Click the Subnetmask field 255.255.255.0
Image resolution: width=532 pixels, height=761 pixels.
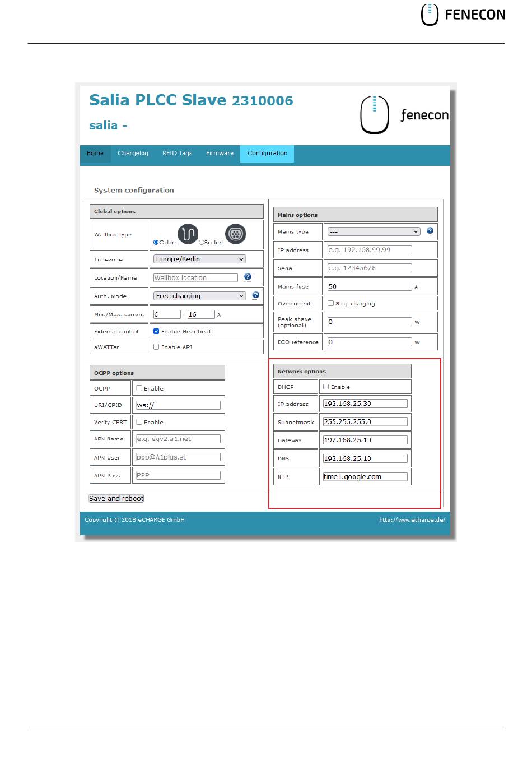pyautogui.click(x=365, y=422)
